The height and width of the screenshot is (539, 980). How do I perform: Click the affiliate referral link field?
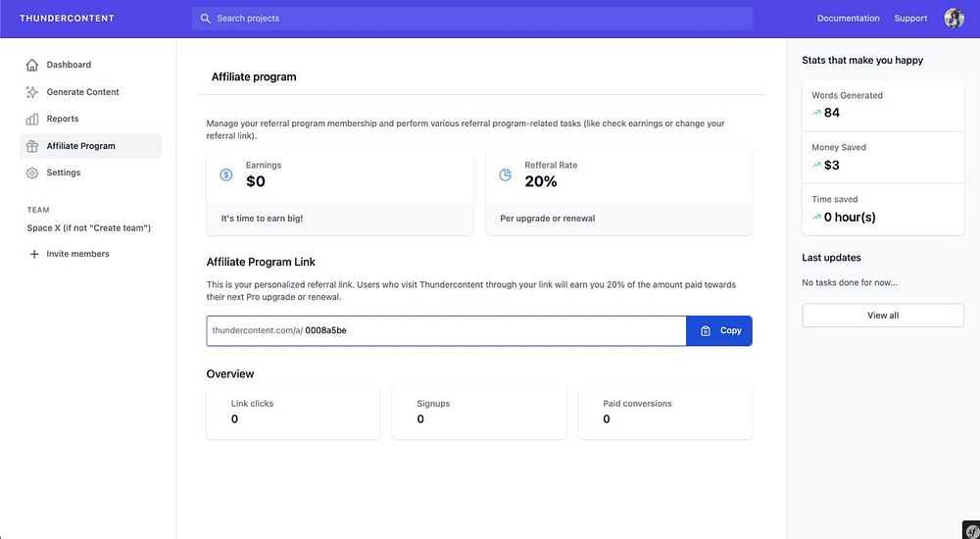click(446, 330)
